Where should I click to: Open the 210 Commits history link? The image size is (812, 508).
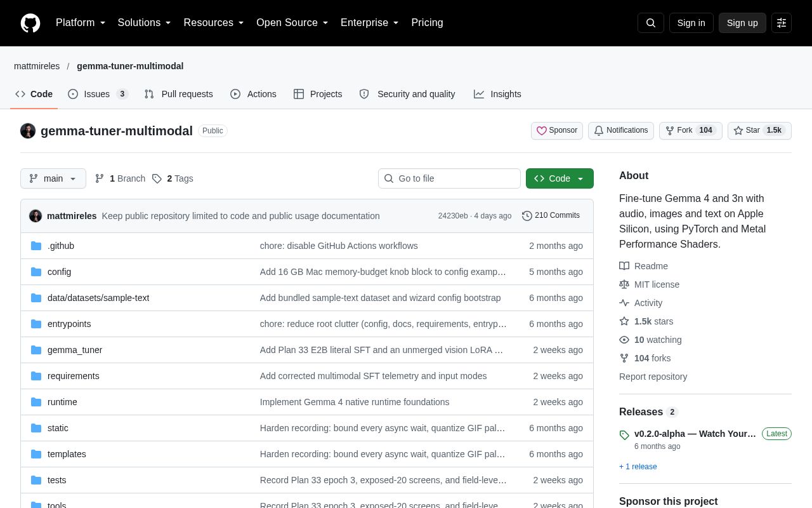(551, 216)
